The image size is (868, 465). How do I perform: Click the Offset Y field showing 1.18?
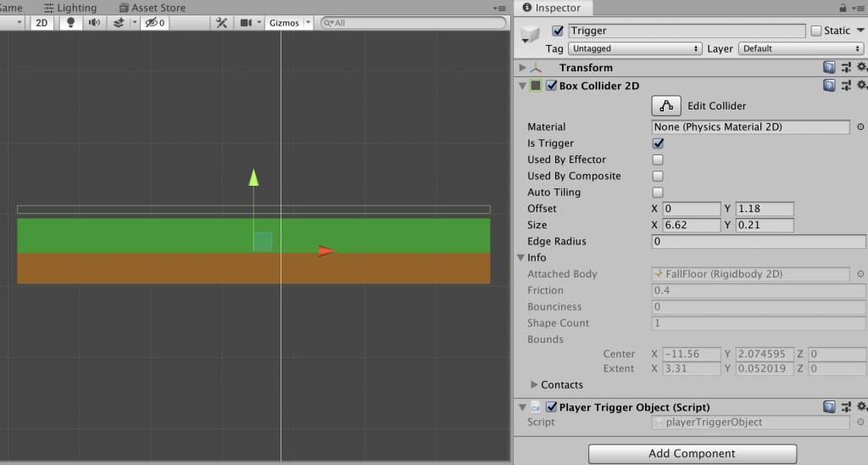coord(765,209)
